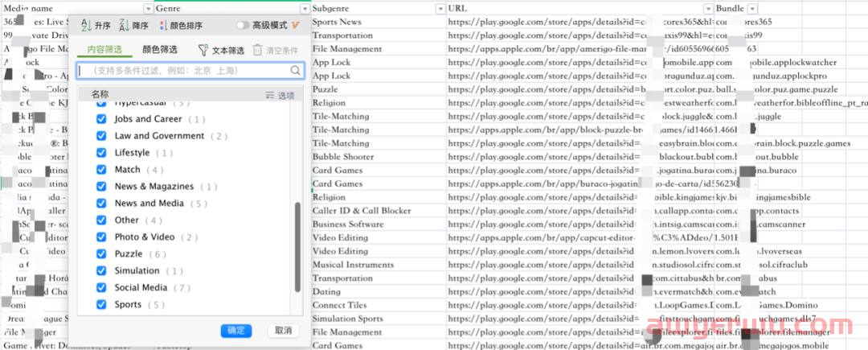
Task: Click the Genre column header cell
Action: (x=232, y=9)
